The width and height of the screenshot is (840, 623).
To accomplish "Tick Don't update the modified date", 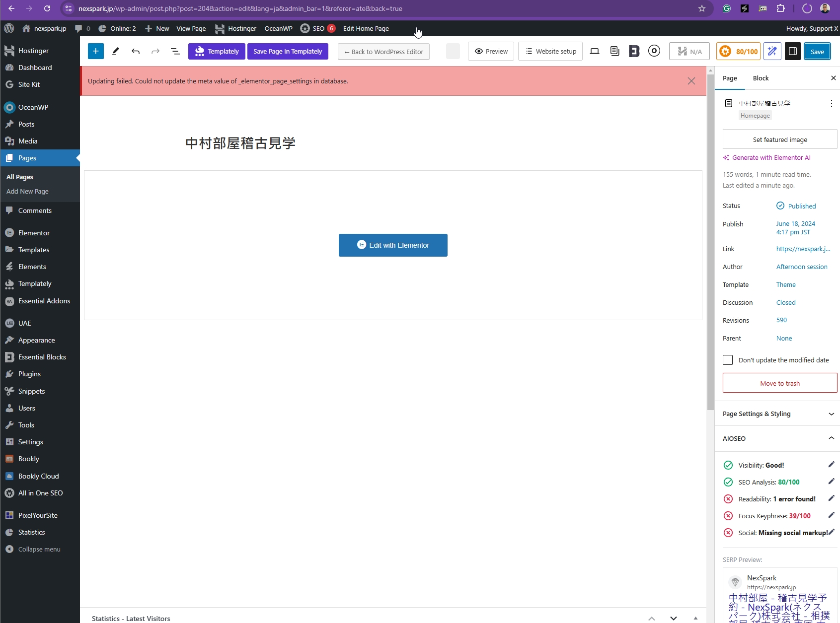I will (x=728, y=360).
